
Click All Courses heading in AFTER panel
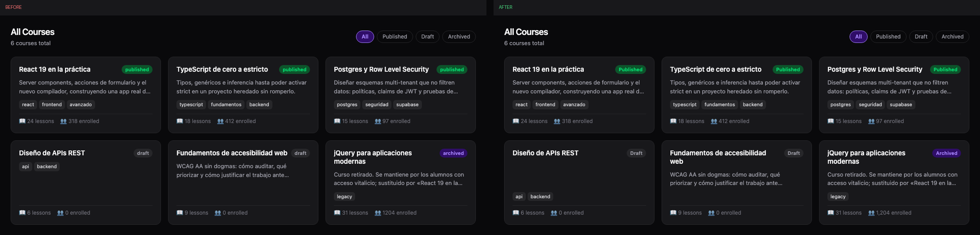(x=526, y=32)
